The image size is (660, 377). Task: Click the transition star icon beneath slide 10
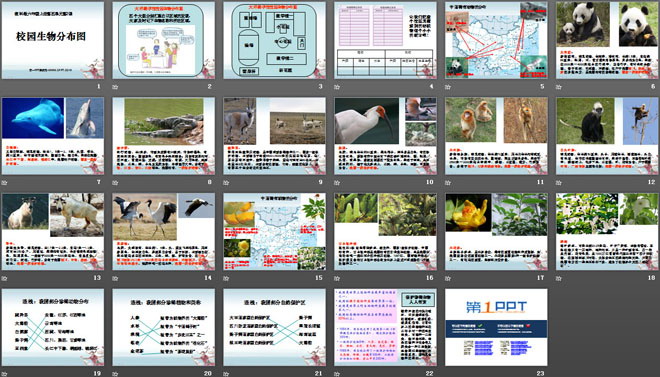coord(337,183)
